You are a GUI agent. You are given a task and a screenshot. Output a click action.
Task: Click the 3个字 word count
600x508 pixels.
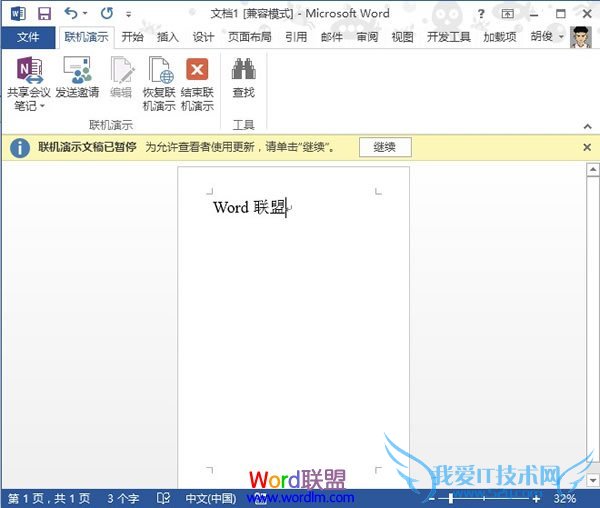click(123, 498)
